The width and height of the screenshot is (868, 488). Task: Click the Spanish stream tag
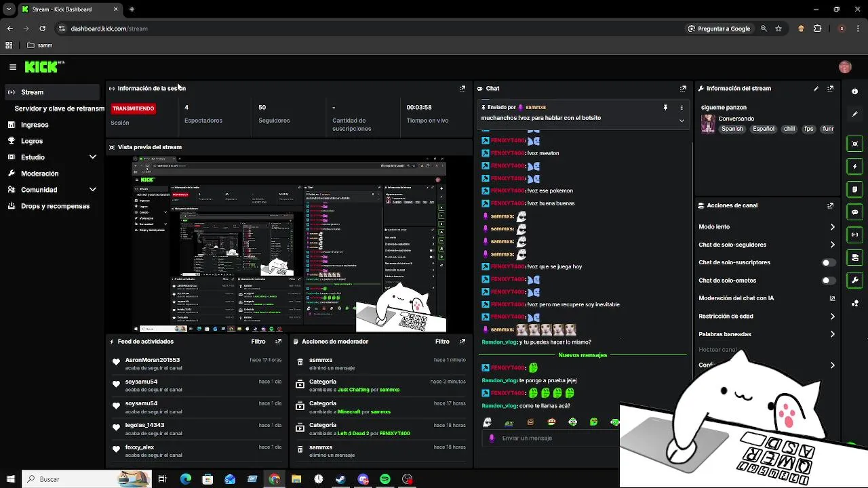coord(732,129)
